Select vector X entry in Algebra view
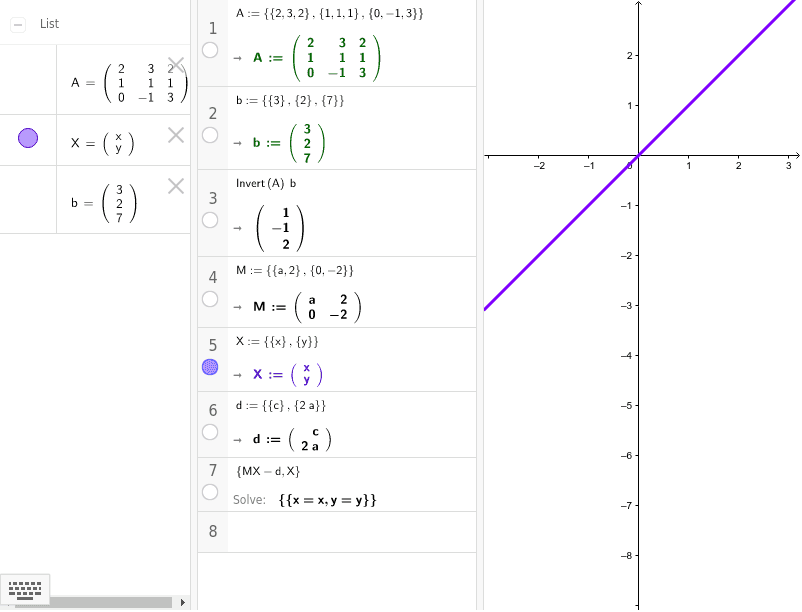The height and width of the screenshot is (612, 802). [102, 143]
